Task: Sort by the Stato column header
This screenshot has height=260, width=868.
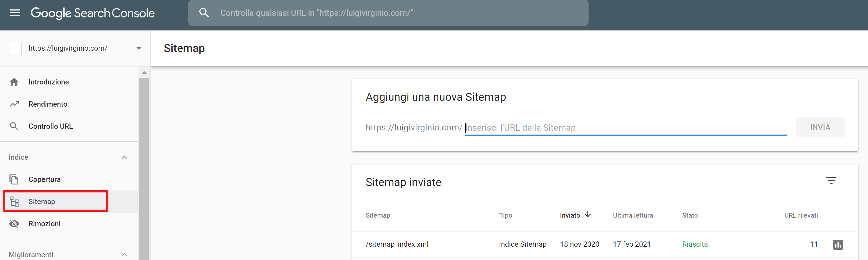Action: (690, 215)
